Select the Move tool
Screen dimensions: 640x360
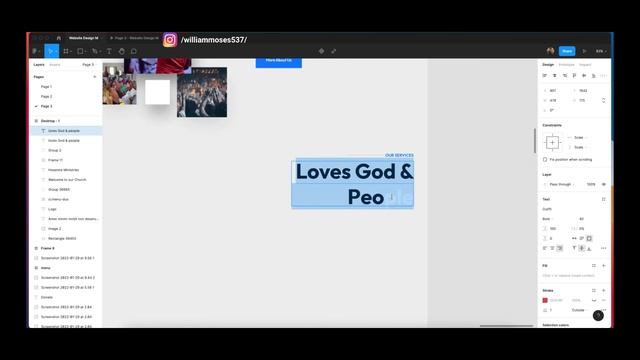51,51
